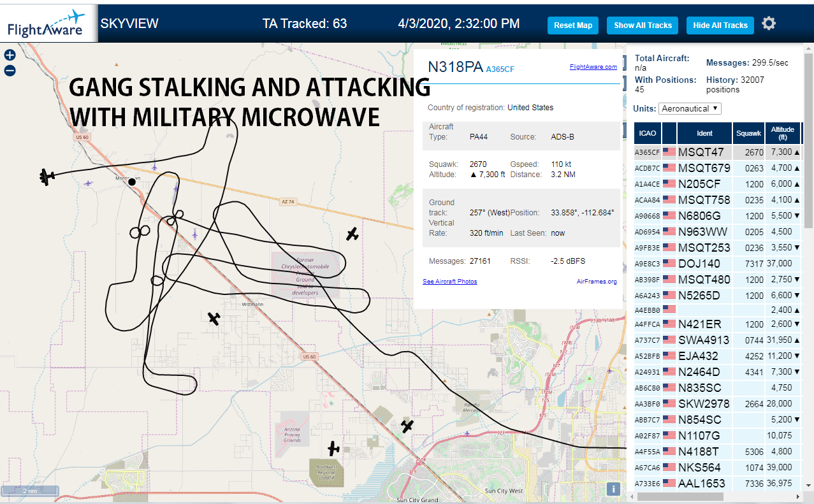Select the aircraft icon southwest of Wittmann

coord(214,317)
